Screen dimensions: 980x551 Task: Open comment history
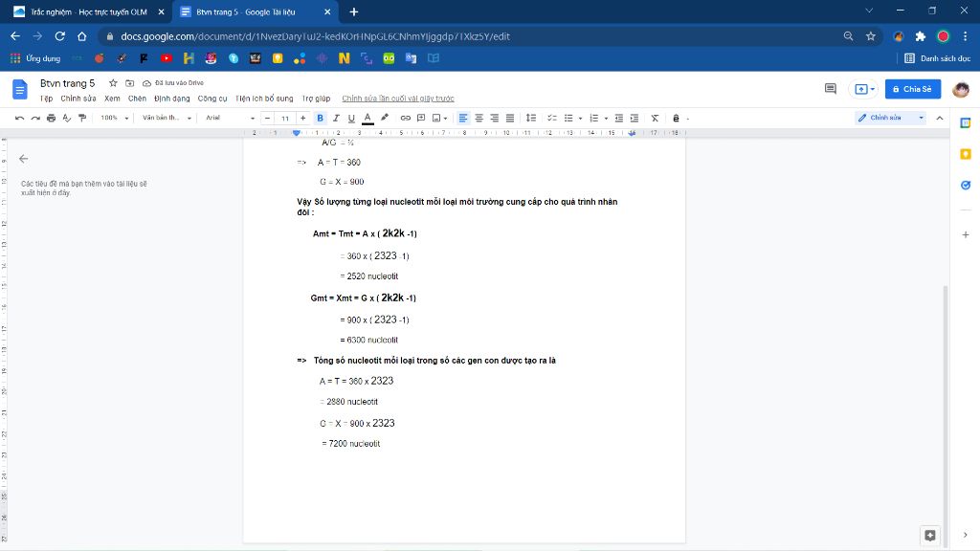pyautogui.click(x=830, y=89)
